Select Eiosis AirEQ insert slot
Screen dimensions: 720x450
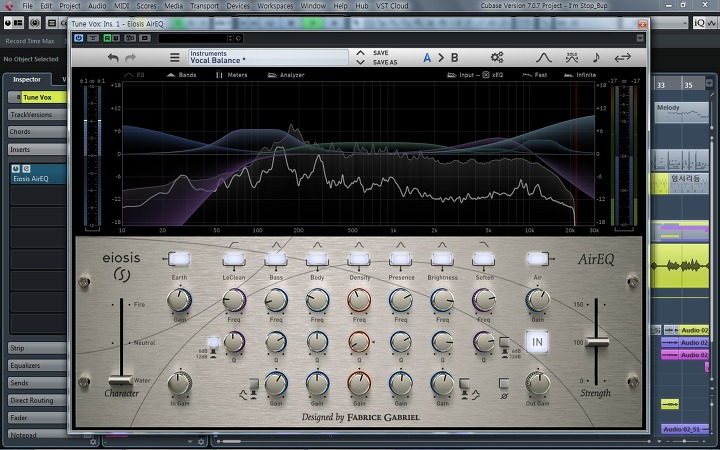pyautogui.click(x=39, y=174)
